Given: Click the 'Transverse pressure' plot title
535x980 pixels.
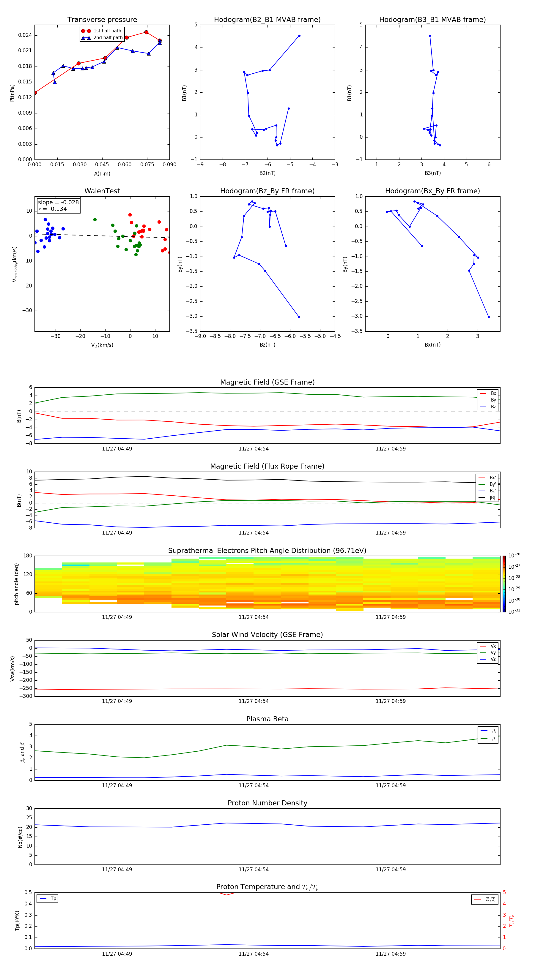Looking at the screenshot, I should tap(102, 20).
